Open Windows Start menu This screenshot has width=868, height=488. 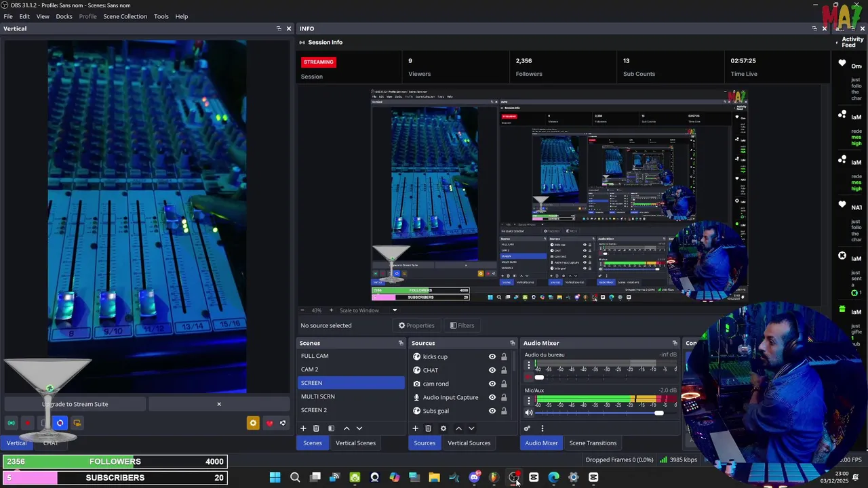click(x=275, y=477)
